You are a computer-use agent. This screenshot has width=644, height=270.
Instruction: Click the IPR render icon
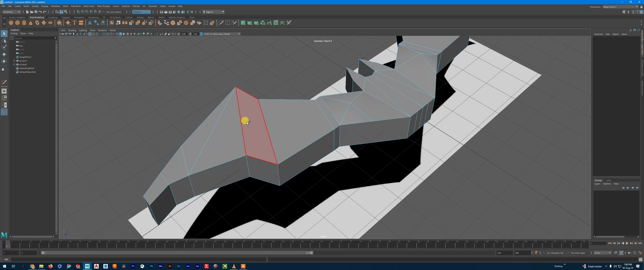(170, 12)
